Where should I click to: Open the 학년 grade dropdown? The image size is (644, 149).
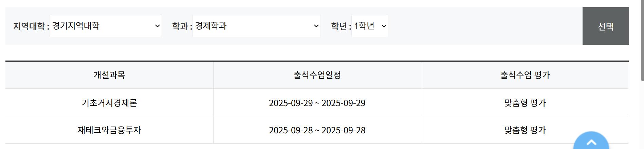tap(370, 26)
